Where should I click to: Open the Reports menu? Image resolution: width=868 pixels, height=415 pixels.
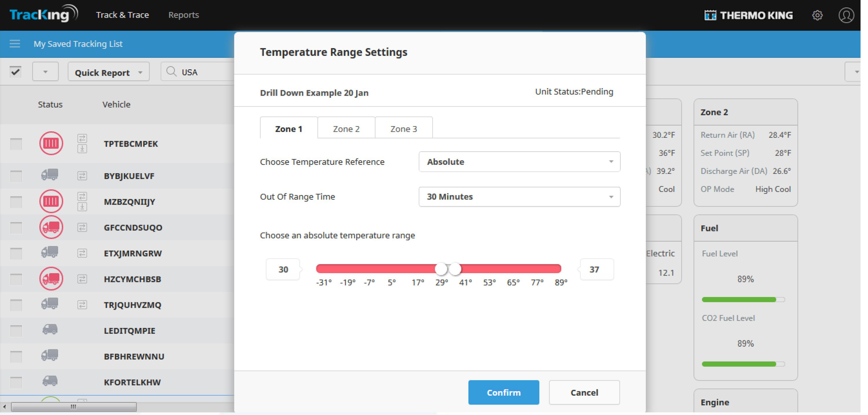point(184,15)
